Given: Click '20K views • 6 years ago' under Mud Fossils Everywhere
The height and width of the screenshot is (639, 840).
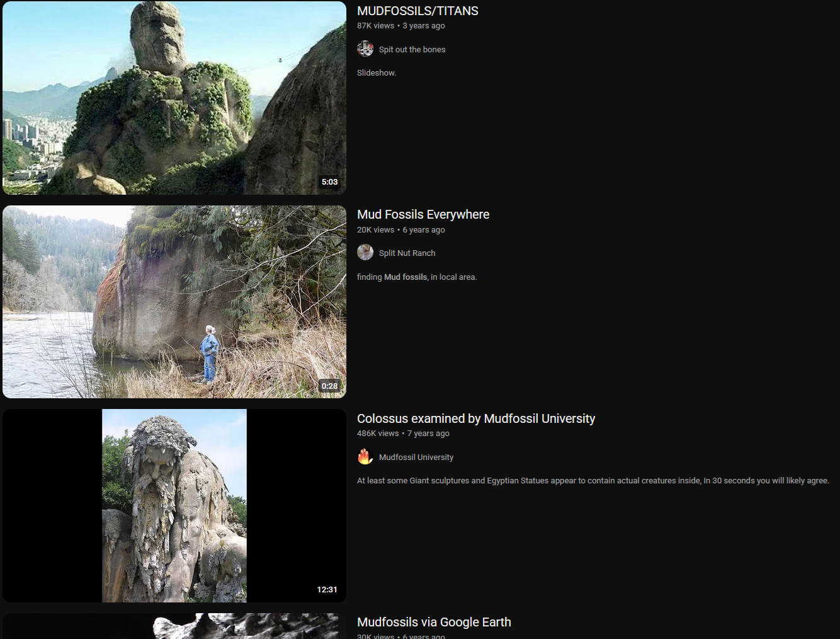Looking at the screenshot, I should (x=401, y=229).
